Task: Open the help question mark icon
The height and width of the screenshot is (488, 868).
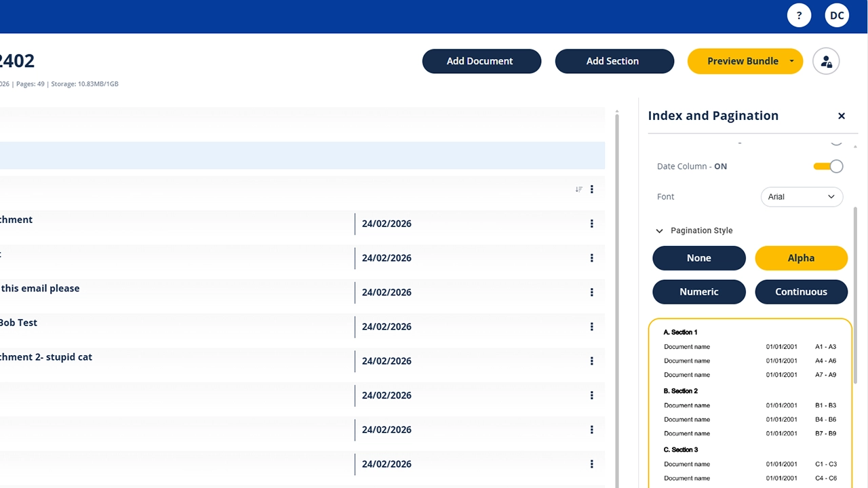Action: [799, 15]
